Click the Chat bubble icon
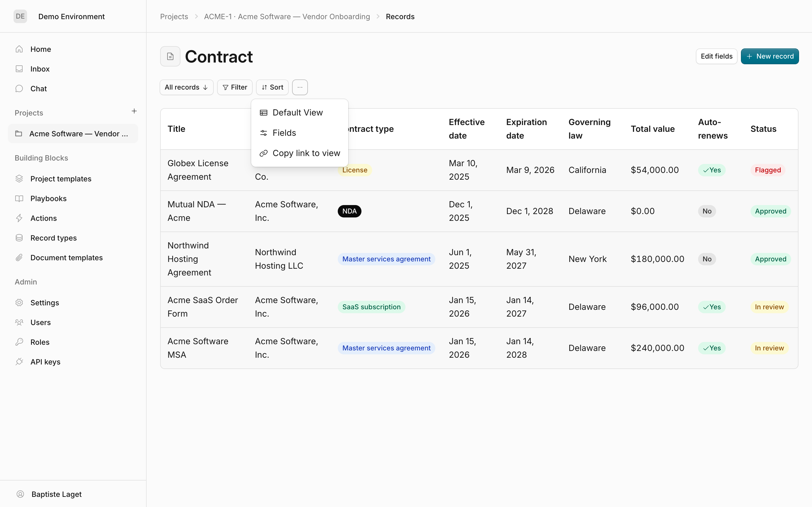Image resolution: width=812 pixels, height=507 pixels. click(19, 88)
